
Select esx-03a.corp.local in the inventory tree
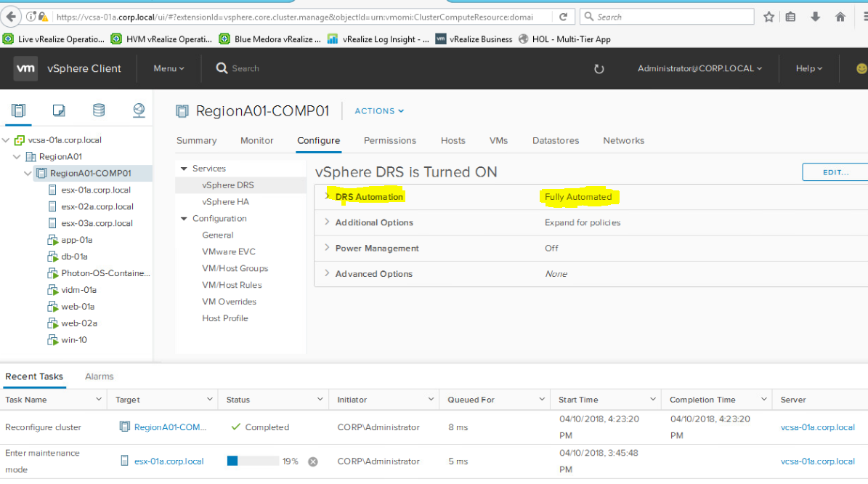point(97,224)
